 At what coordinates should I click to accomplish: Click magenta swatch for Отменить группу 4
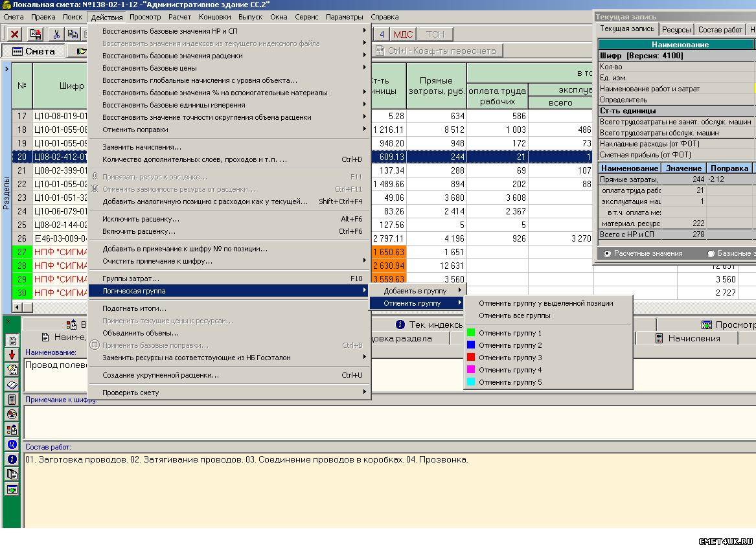tap(471, 370)
